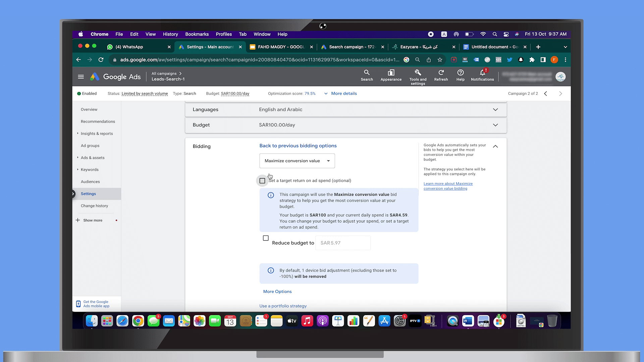Switch to the Untitled document tab
The image size is (644, 362).
(494, 47)
